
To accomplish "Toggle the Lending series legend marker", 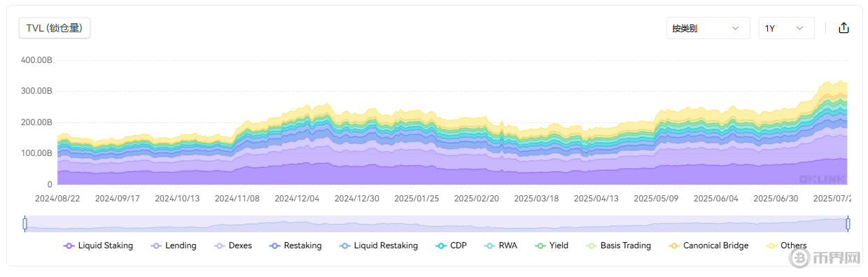I will tap(157, 246).
